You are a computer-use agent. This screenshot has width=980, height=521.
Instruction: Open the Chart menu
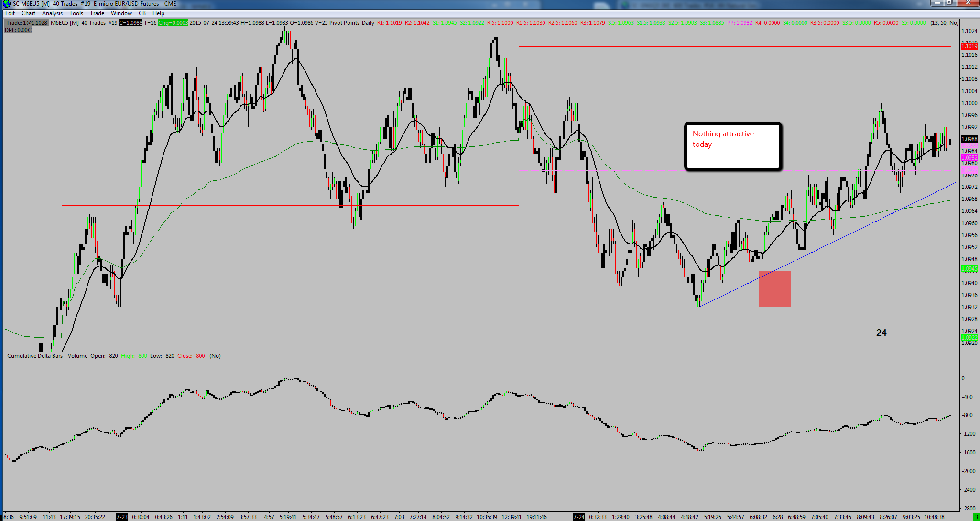coord(28,13)
